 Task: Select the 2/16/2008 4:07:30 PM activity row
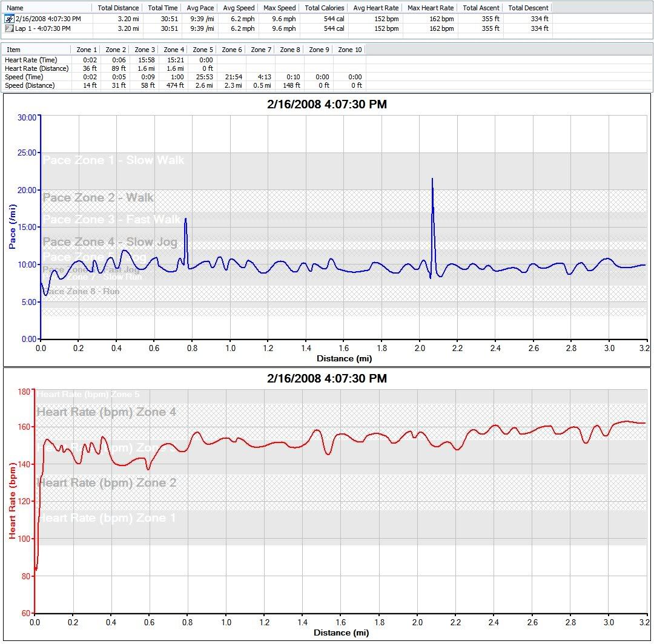click(47, 19)
